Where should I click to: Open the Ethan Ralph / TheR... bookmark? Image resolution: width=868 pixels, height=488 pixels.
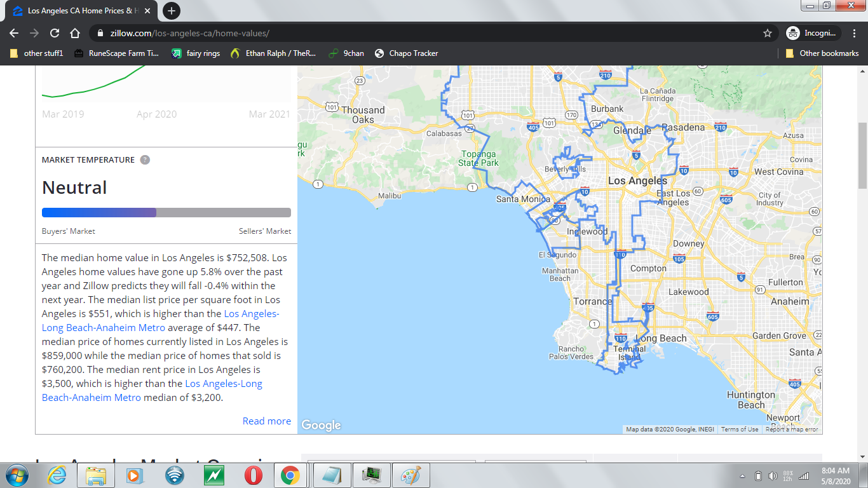click(x=274, y=53)
